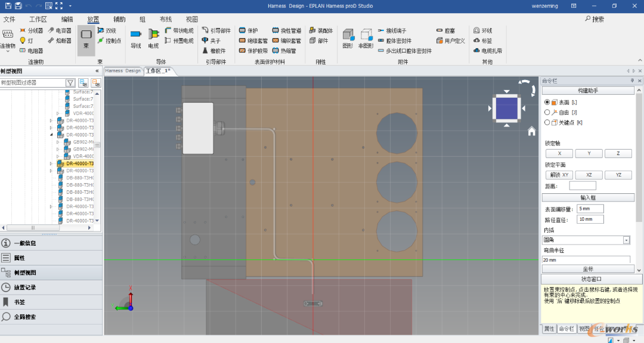The height and width of the screenshot is (343, 644).
Task: Select the 熔断器 fuse tool
Action: 60,41
